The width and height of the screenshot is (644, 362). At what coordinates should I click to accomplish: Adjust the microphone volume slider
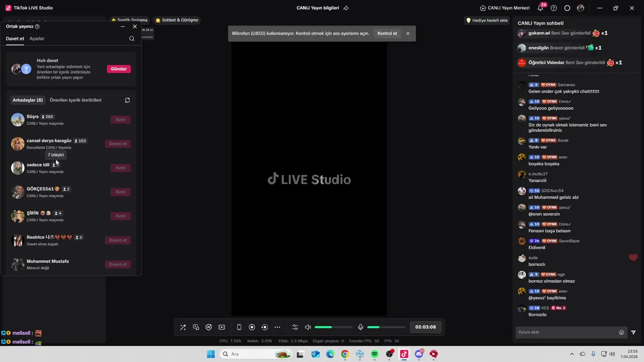click(x=386, y=327)
